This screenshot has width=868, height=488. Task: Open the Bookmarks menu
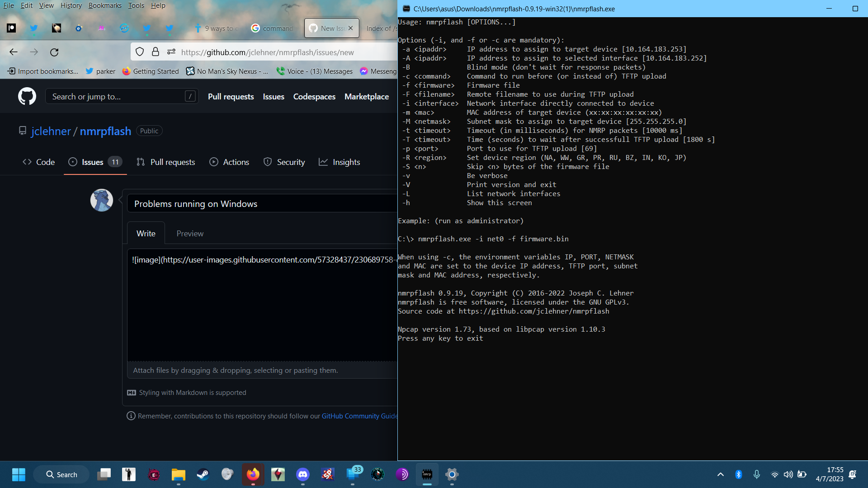[x=105, y=5]
